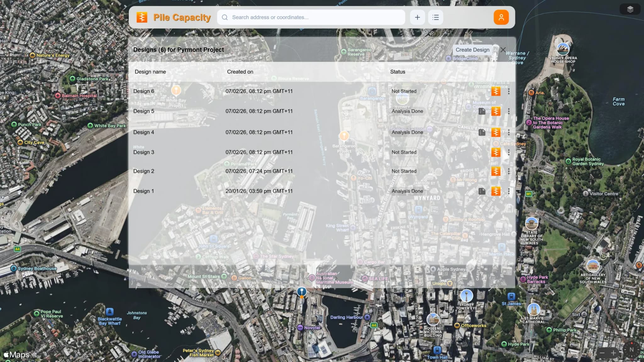
Task: Open more options menu for Design 3
Action: [x=508, y=152]
